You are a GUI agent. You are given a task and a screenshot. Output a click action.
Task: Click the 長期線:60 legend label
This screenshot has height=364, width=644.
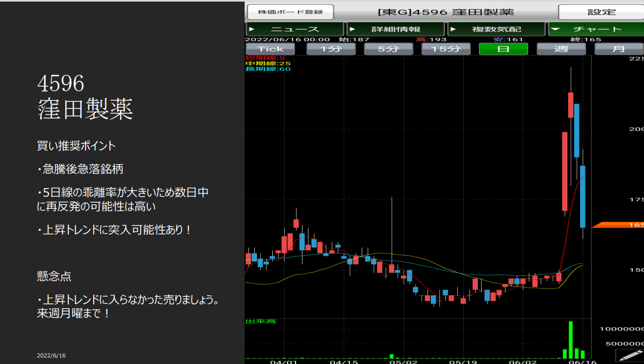pos(268,69)
